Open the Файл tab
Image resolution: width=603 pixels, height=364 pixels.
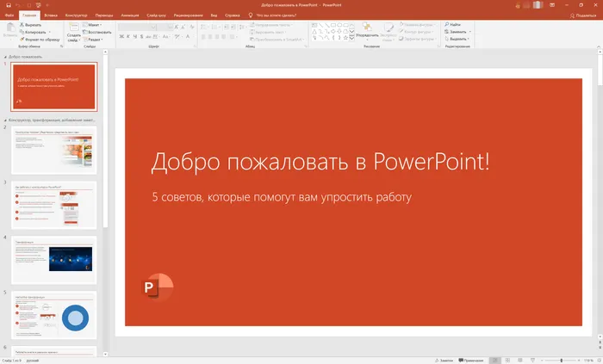point(9,15)
